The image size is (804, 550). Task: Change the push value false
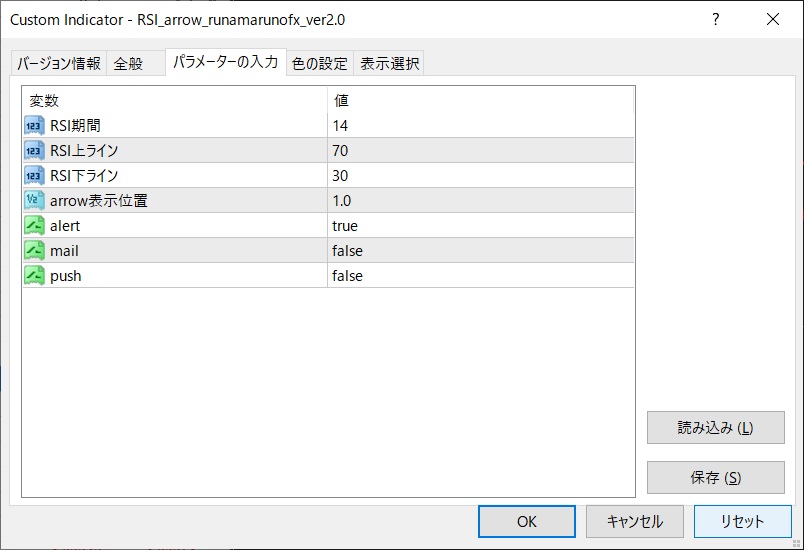480,276
